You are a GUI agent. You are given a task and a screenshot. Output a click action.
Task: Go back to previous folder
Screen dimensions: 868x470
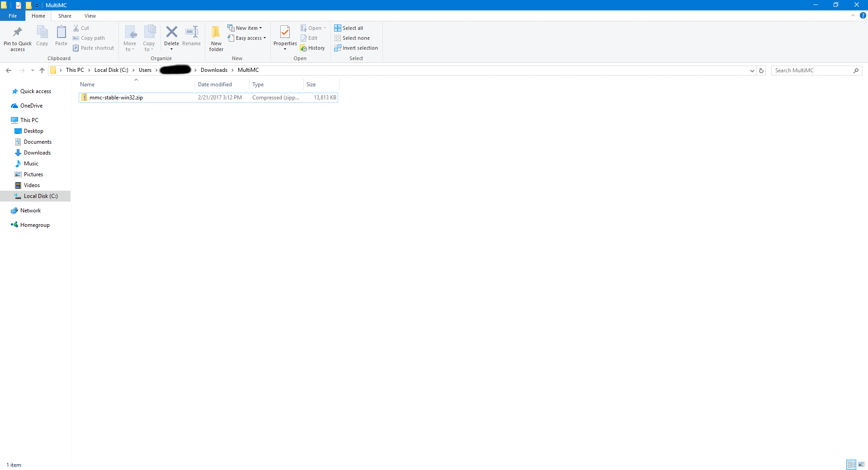click(x=9, y=70)
